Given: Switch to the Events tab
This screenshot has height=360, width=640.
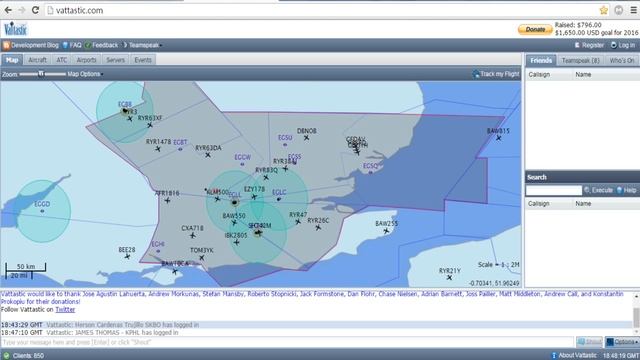Looking at the screenshot, I should pyautogui.click(x=143, y=60).
